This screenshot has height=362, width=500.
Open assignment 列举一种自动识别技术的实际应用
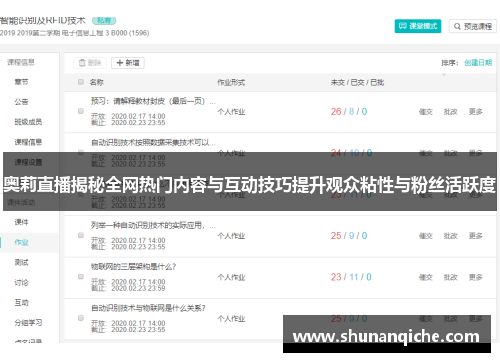point(153,225)
